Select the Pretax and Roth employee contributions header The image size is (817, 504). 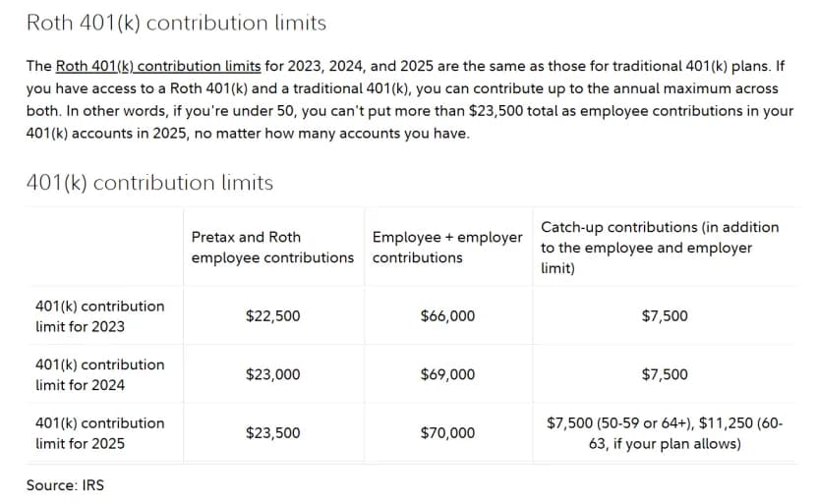272,248
